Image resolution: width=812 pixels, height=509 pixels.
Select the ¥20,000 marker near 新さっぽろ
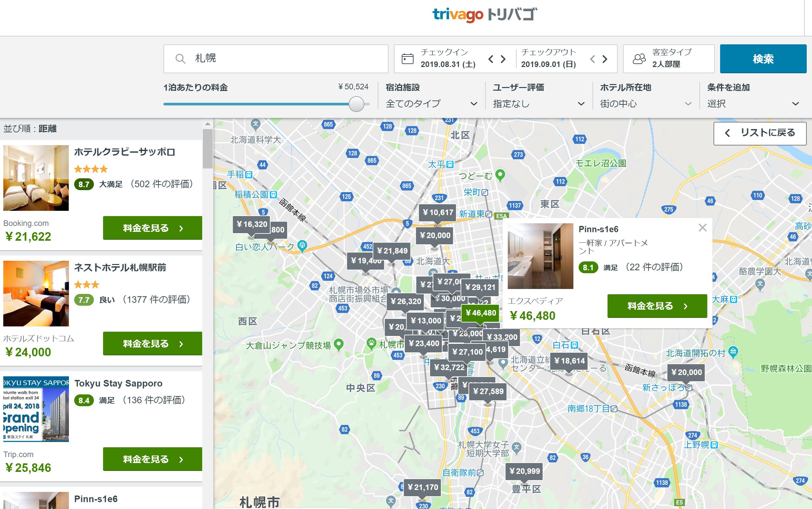point(686,372)
